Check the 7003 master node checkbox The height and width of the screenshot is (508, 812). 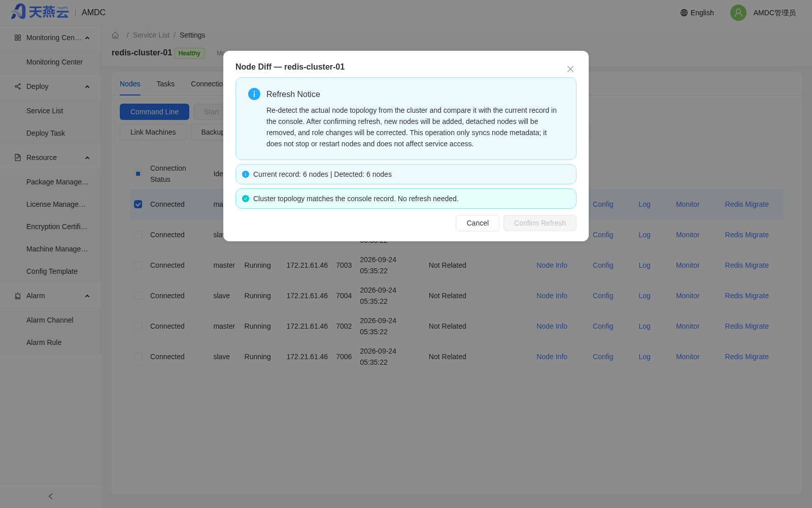(138, 265)
